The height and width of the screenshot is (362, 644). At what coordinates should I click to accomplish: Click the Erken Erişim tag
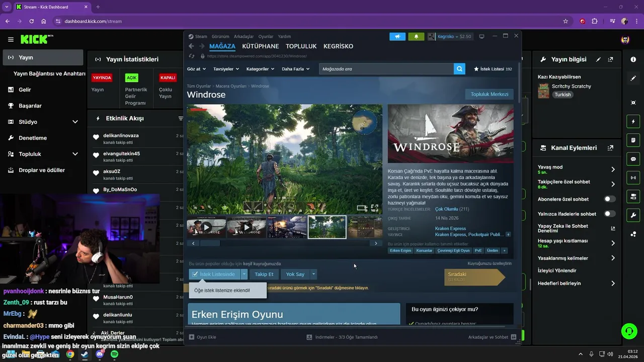400,250
